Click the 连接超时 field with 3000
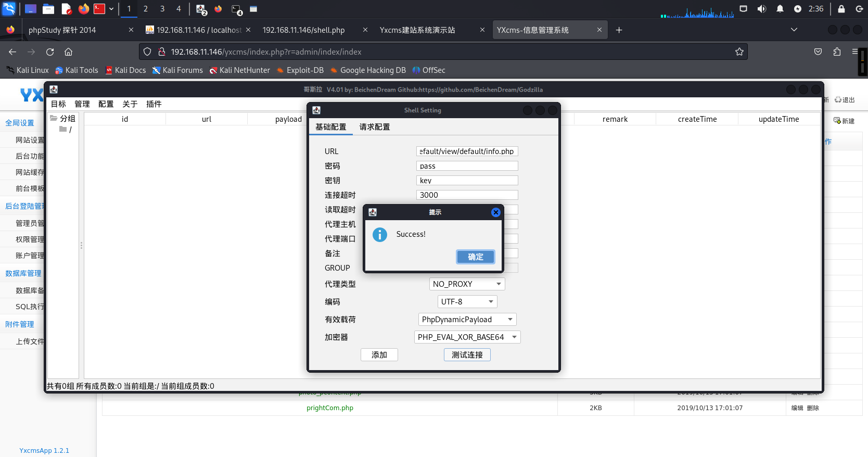 tap(467, 195)
